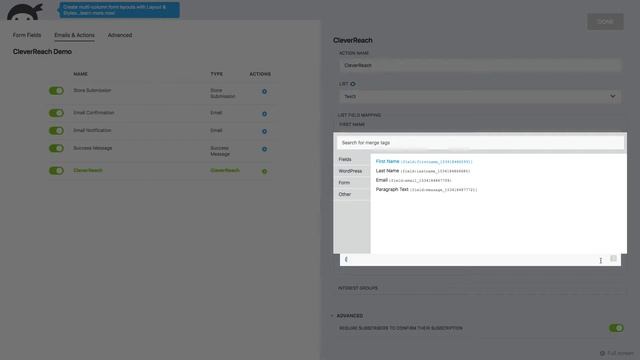
Task: Toggle off the CleverReach action
Action: [56, 171]
